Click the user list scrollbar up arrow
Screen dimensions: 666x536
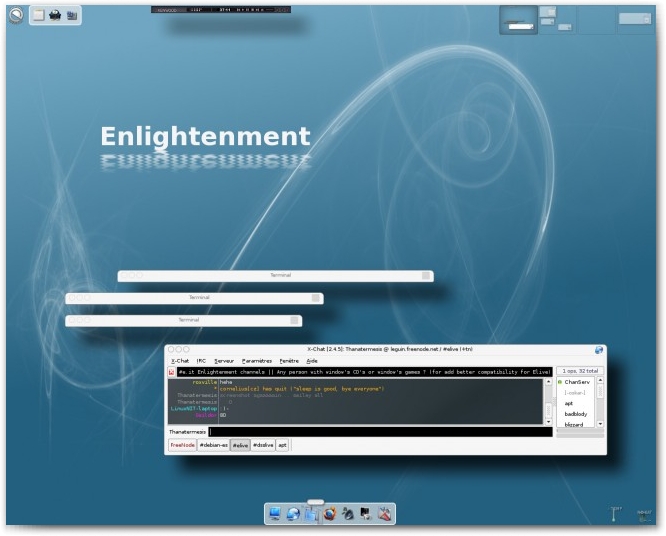pos(600,380)
